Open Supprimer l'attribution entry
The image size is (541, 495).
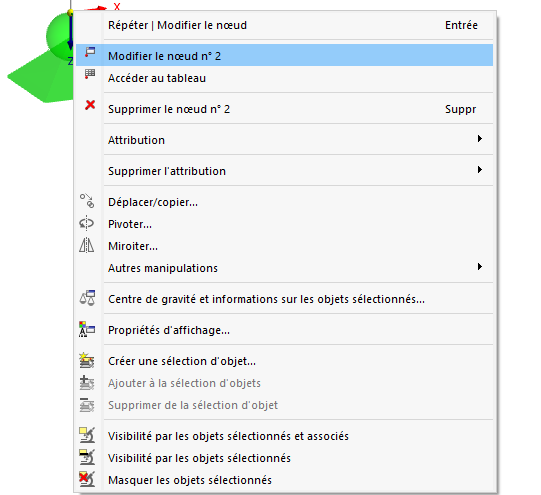(284, 171)
